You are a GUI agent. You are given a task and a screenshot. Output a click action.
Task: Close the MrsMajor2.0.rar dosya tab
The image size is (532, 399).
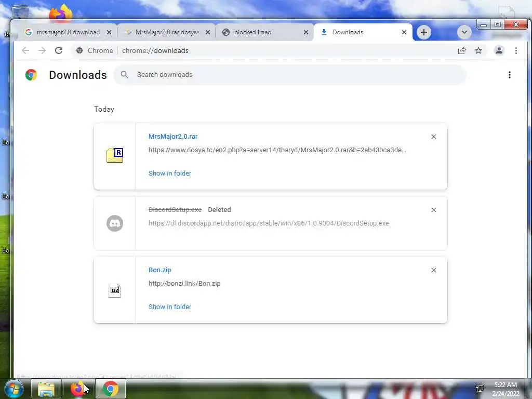point(208,32)
